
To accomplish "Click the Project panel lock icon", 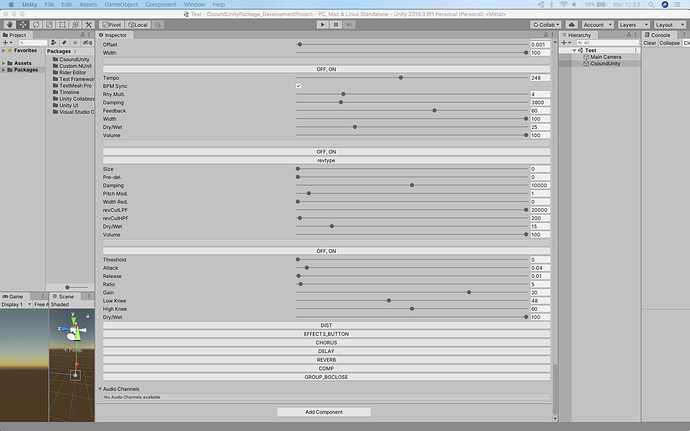I will click(x=82, y=34).
